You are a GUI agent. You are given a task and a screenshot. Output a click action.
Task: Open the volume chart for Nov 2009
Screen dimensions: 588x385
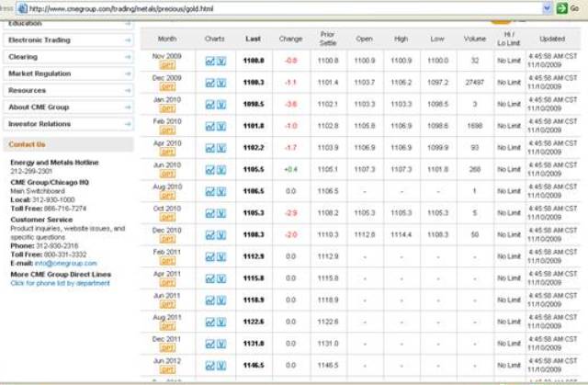click(x=221, y=61)
